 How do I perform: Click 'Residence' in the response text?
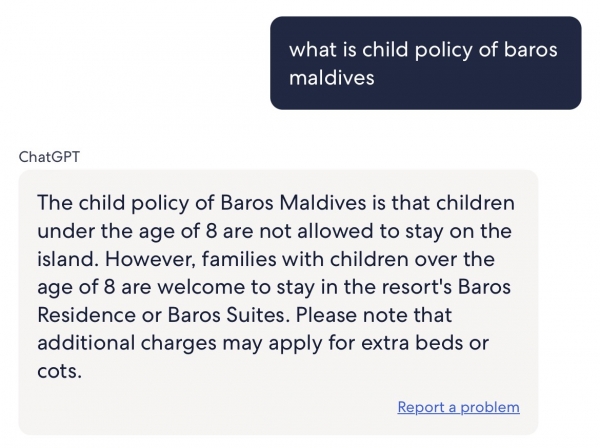(86, 315)
